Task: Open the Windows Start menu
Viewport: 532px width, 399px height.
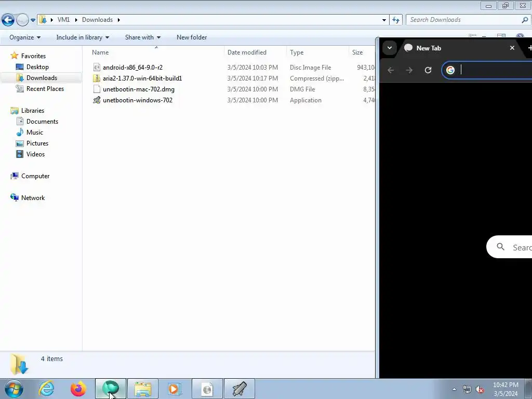Action: click(14, 389)
